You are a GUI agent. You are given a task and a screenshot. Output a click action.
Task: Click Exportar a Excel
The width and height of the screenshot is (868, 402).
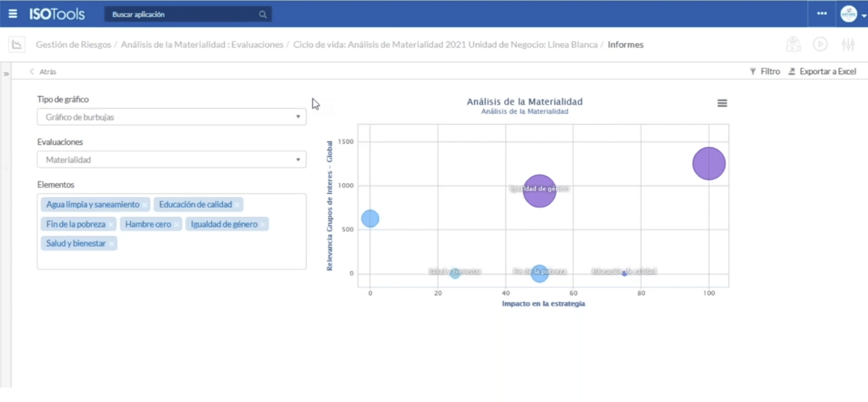822,72
